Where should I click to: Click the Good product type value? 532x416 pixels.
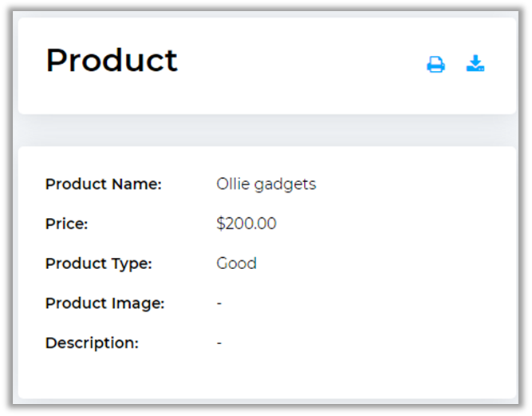[236, 263]
